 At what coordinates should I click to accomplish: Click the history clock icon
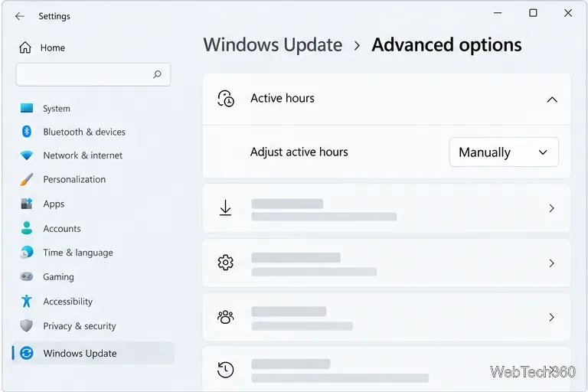click(225, 370)
